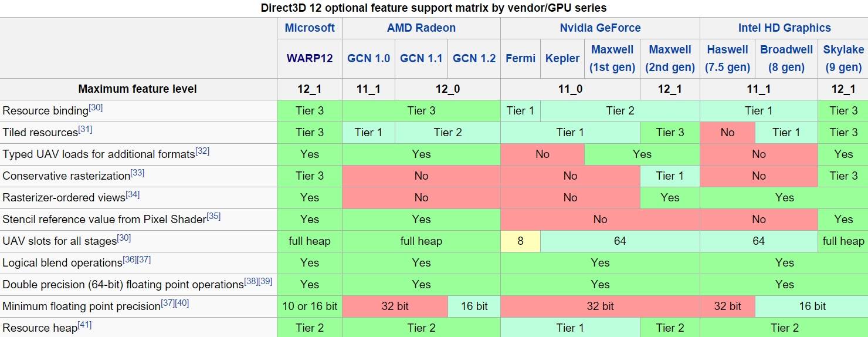This screenshot has height=337, width=868.
Task: Click the AMD Radeon vendor link
Action: pos(421,28)
